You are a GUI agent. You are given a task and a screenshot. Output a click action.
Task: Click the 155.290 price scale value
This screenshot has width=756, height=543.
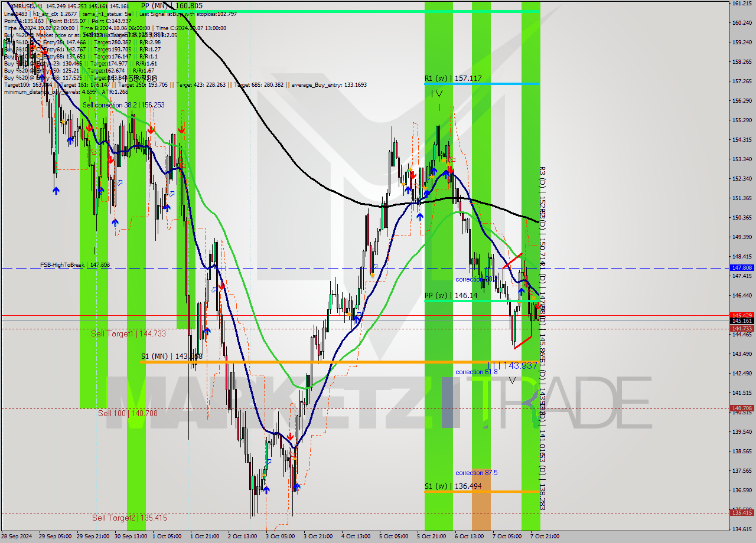[741, 120]
